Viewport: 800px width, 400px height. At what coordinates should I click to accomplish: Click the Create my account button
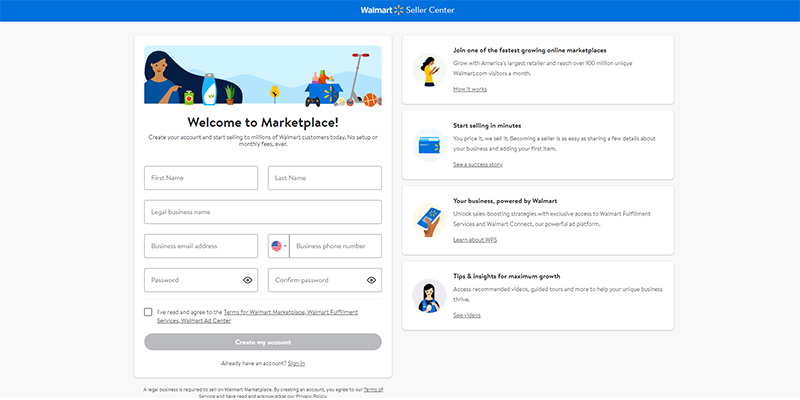[263, 342]
